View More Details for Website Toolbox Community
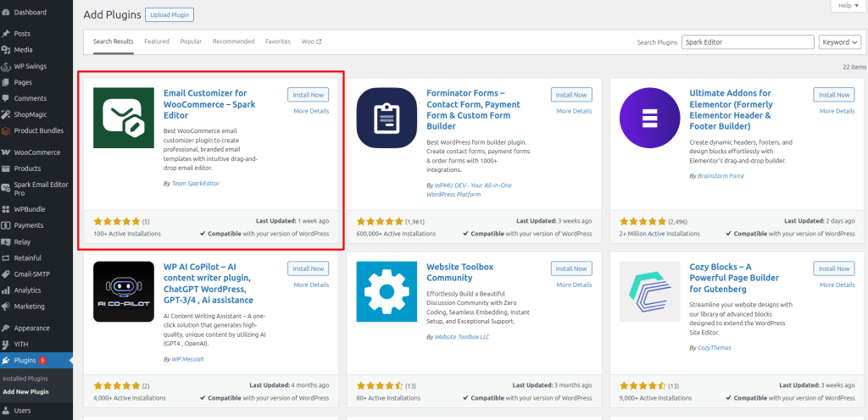This screenshot has height=420, width=868. click(574, 285)
